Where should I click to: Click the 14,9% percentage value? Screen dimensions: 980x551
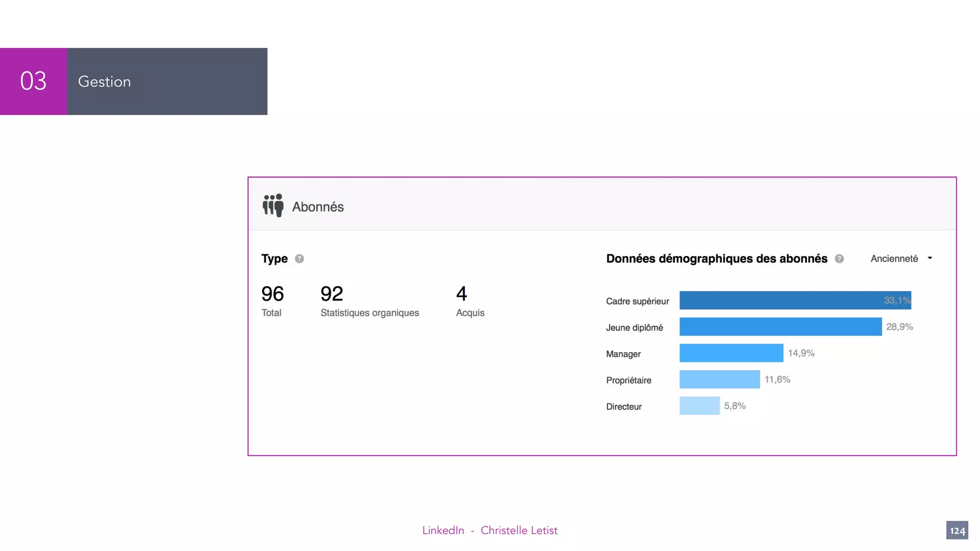pyautogui.click(x=801, y=353)
